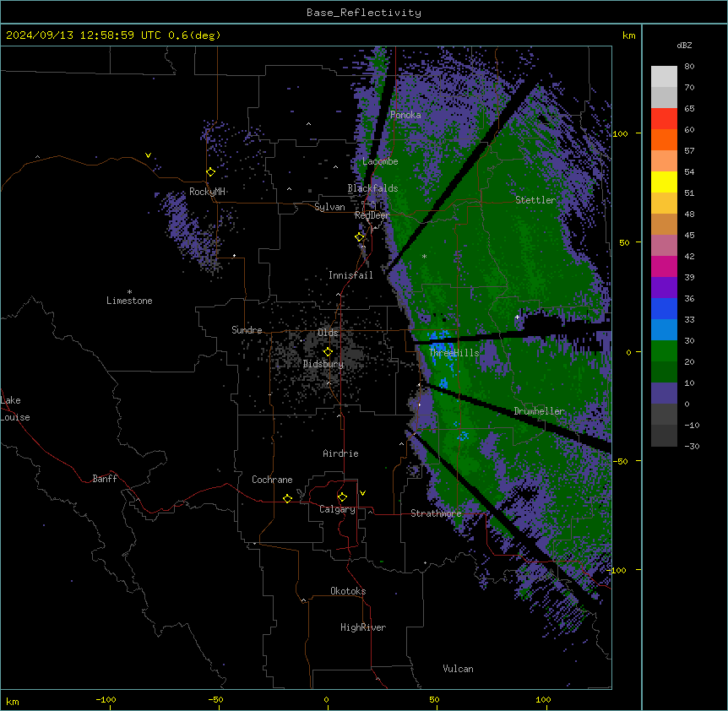Click the Airdrie city label
The height and width of the screenshot is (711, 728).
tap(341, 453)
